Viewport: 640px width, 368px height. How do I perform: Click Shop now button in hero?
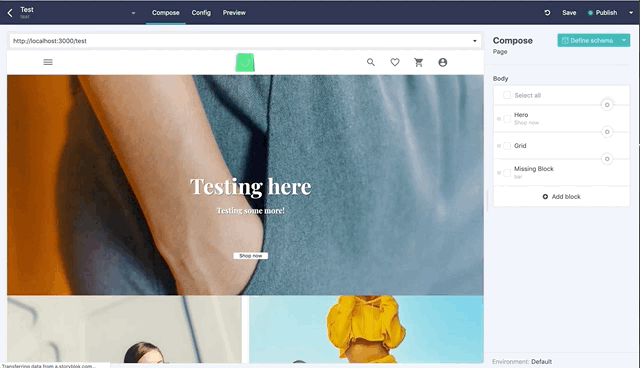[x=251, y=256]
